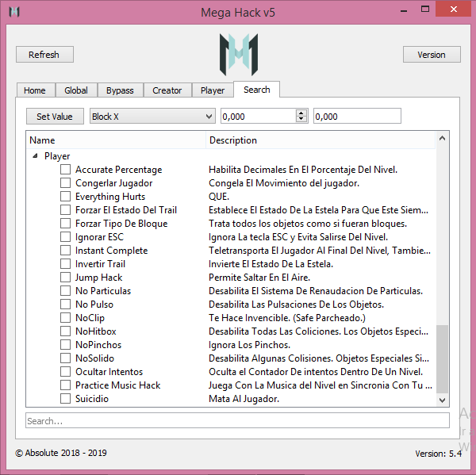Increase the first value with the up spinner arrow
Image resolution: width=476 pixels, height=475 pixels.
point(301,113)
